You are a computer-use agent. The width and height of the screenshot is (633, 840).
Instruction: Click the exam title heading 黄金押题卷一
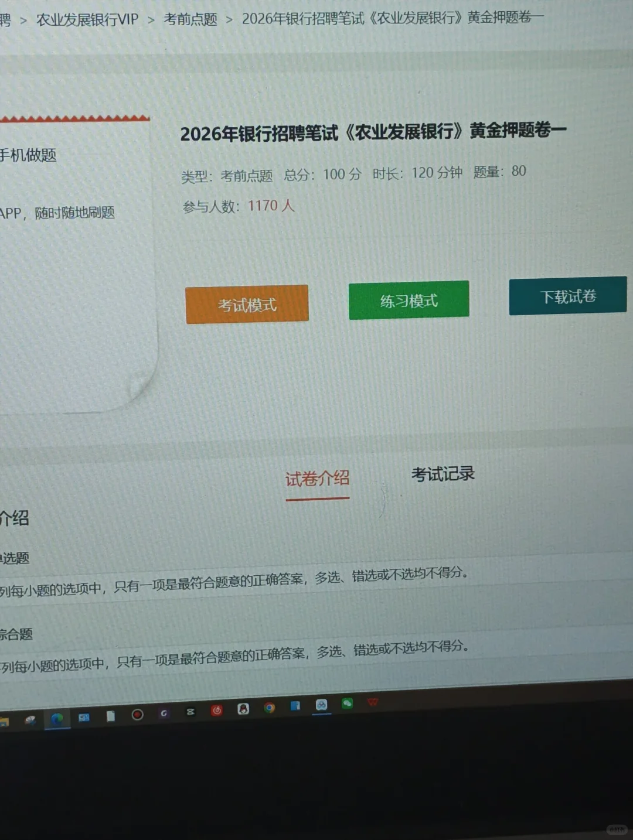click(373, 132)
